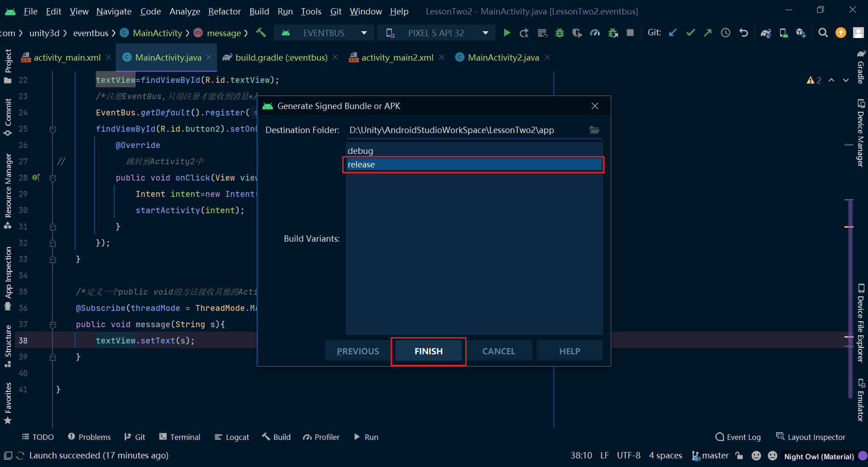Show Git history clock icon
This screenshot has width=868, height=467.
[726, 33]
